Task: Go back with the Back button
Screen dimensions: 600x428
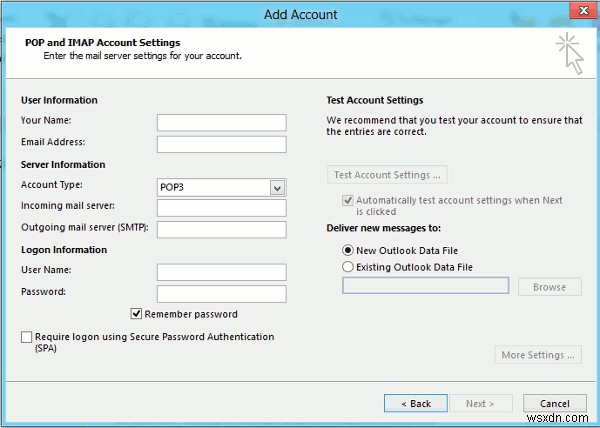Action: [x=415, y=403]
